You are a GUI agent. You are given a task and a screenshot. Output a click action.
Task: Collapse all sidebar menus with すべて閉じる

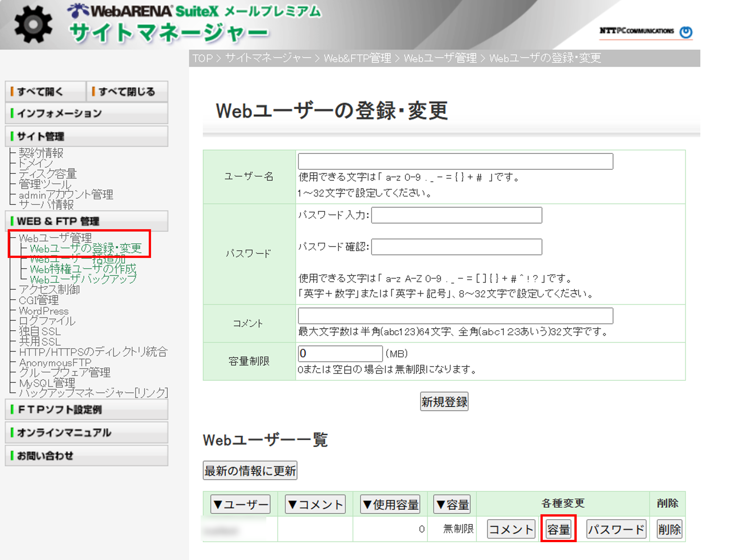point(127,91)
